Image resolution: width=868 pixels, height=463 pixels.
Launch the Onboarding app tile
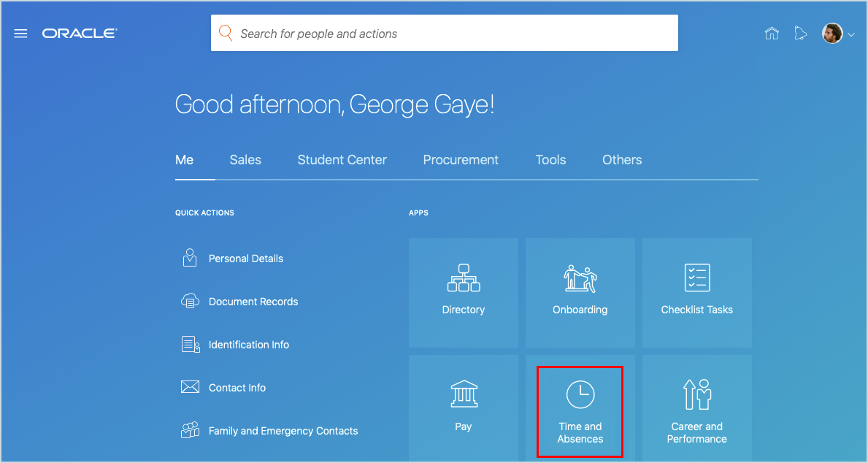click(x=580, y=292)
